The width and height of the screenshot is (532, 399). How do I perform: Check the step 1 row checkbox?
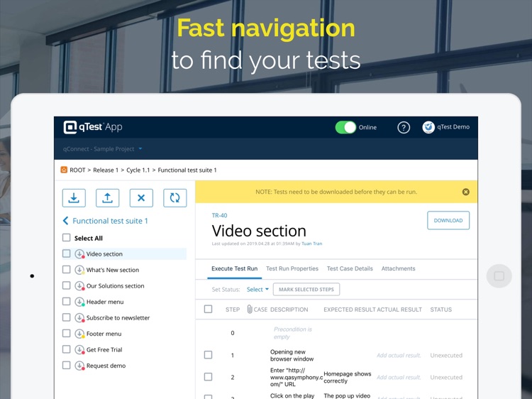pos(209,355)
